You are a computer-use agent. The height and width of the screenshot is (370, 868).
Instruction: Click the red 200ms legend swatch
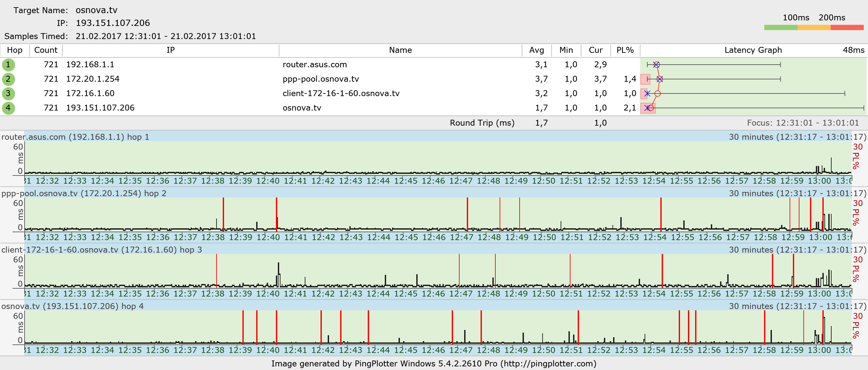846,28
